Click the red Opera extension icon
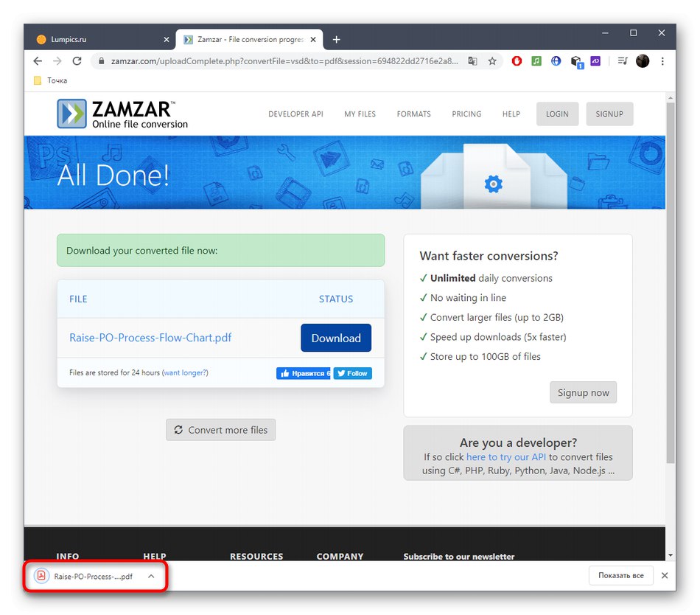This screenshot has height=615, width=700. click(x=517, y=60)
